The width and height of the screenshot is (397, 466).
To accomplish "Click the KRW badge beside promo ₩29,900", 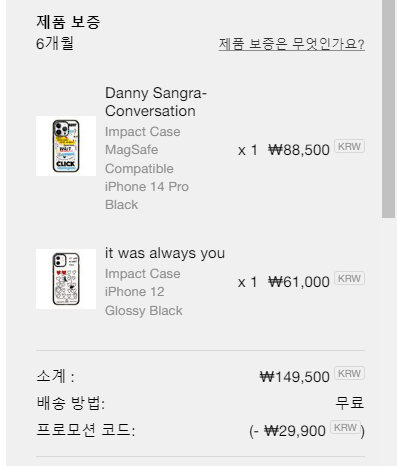I will click(345, 427).
